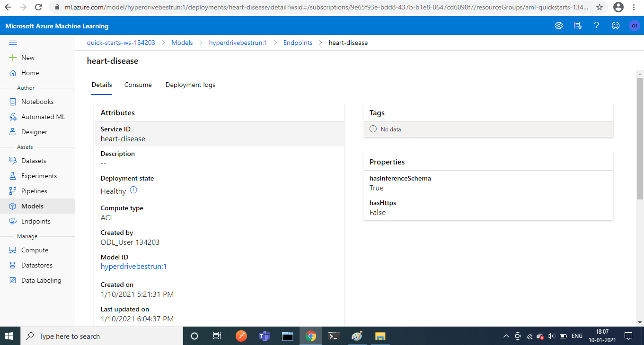Open the Data Labeling page
Viewport: 644px width, 345px height.
tap(41, 280)
